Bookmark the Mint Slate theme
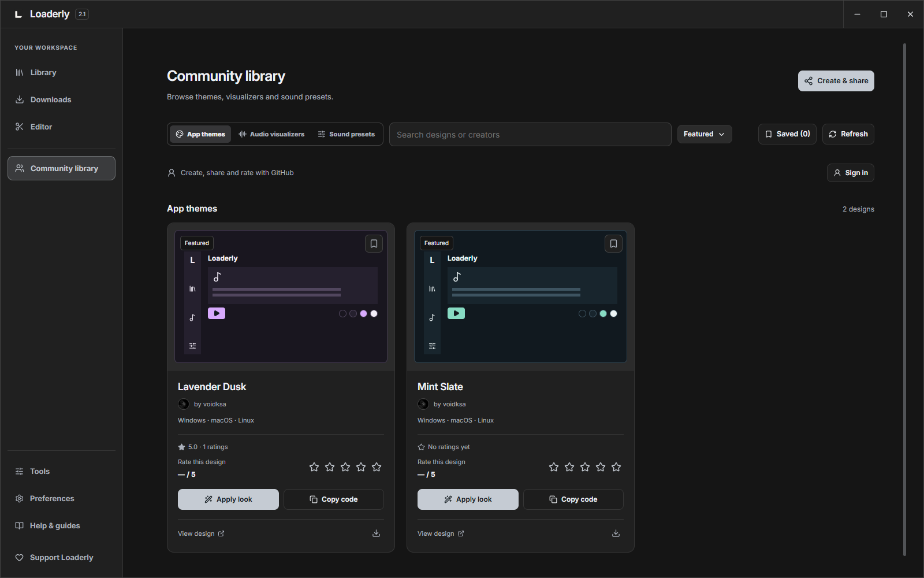 pos(613,243)
